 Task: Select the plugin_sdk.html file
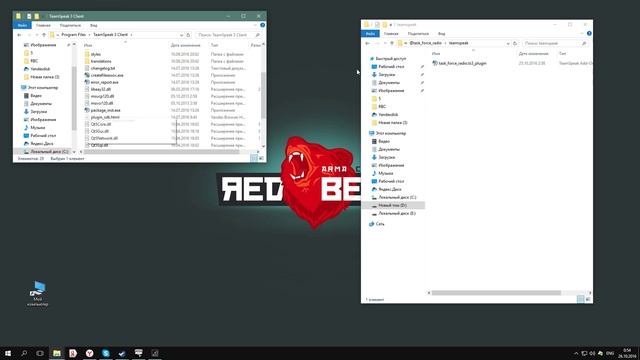[105, 117]
